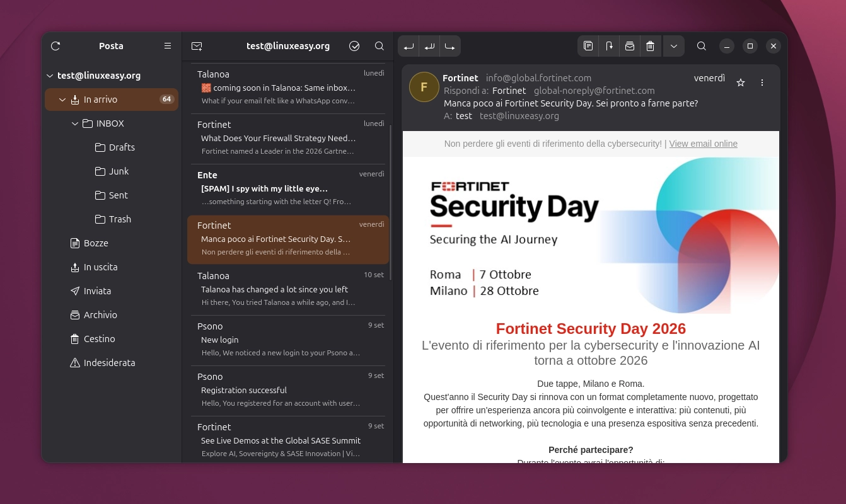Collapse the In arrivo folder
The height and width of the screenshot is (504, 846).
point(62,100)
